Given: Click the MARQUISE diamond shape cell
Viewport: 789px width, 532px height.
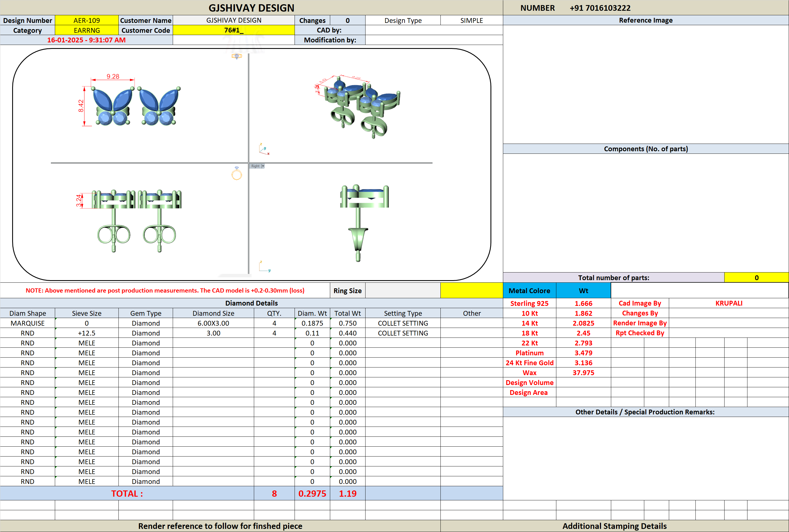Looking at the screenshot, I should pyautogui.click(x=27, y=323).
